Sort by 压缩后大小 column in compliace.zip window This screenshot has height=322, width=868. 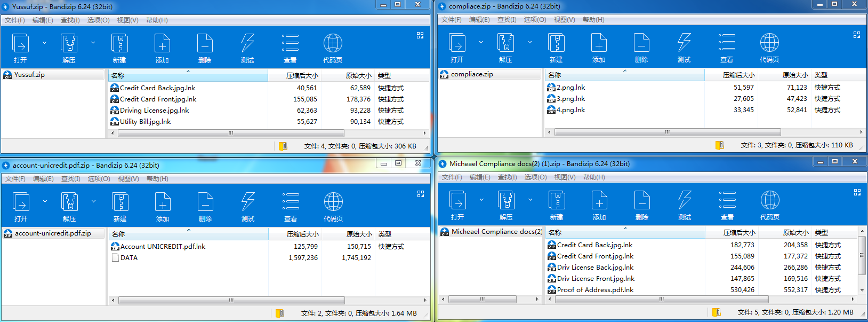731,75
